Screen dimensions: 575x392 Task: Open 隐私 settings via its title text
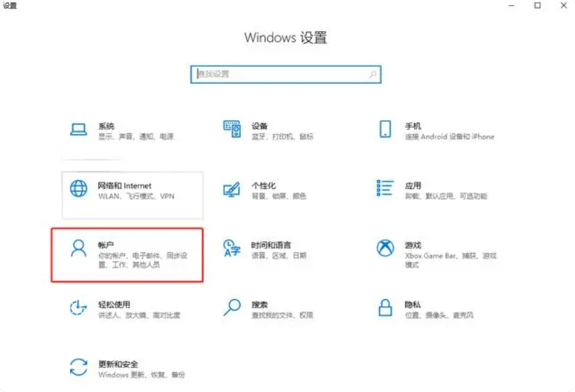coord(413,305)
